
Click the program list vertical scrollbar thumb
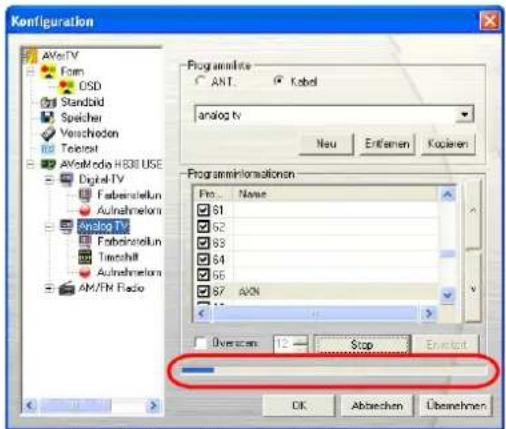click(448, 254)
